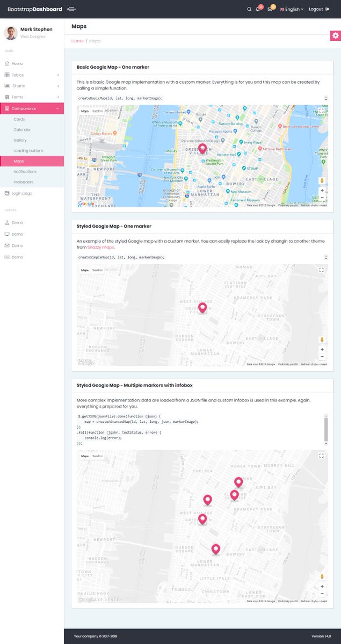Toggle fullscreen on the one-marker styled map
Image resolution: width=341 pixels, height=644 pixels.
tap(321, 270)
